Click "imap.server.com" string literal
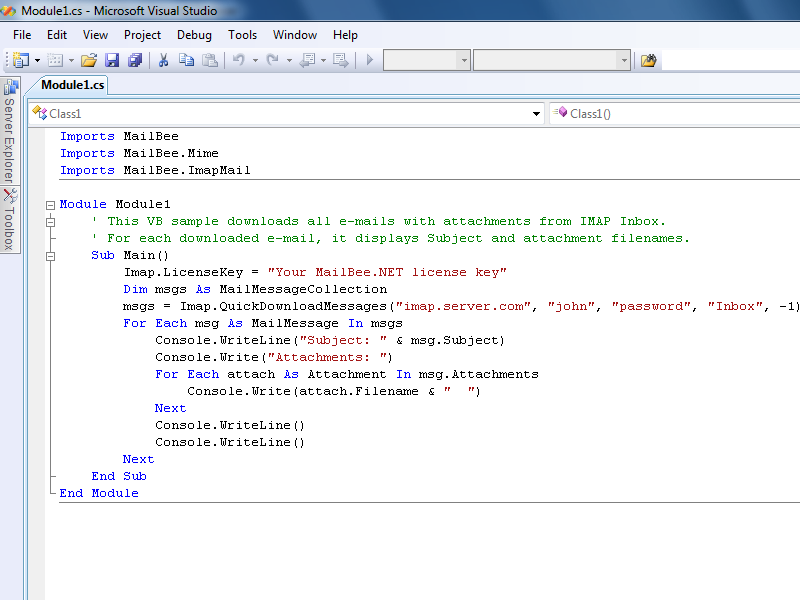This screenshot has width=800, height=600. (463, 306)
